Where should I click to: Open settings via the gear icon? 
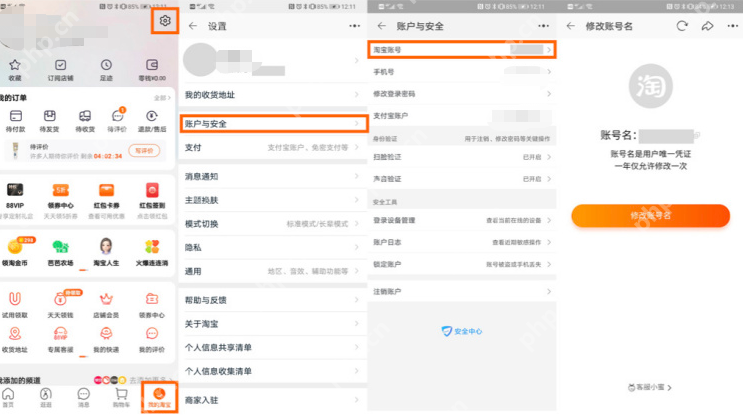coord(164,21)
